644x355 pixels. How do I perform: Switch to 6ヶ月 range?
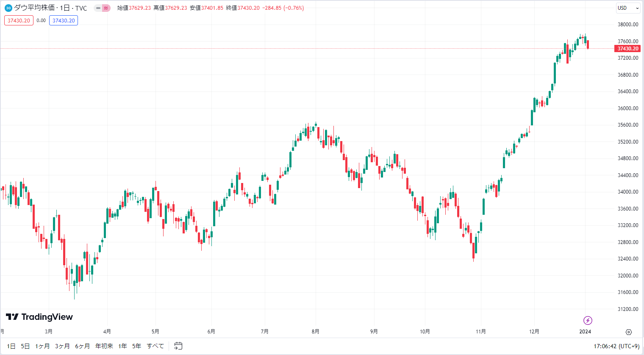pos(83,346)
